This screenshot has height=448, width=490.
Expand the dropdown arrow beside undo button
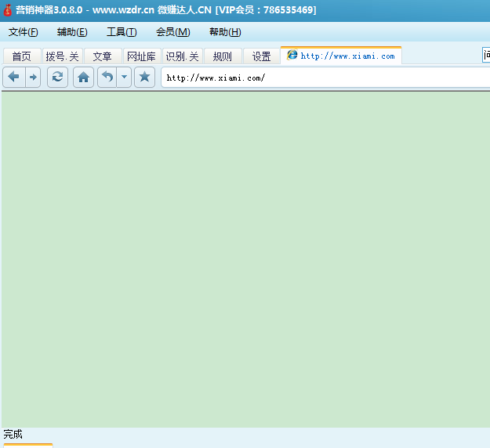point(124,77)
